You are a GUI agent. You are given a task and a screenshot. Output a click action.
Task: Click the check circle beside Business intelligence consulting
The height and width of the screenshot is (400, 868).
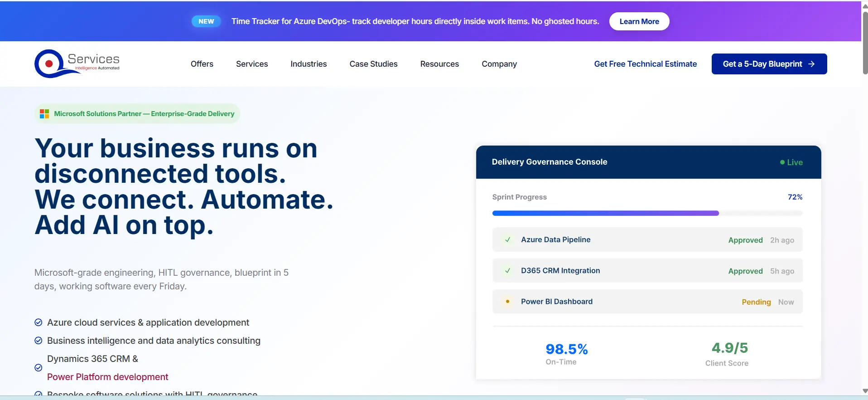click(x=39, y=341)
